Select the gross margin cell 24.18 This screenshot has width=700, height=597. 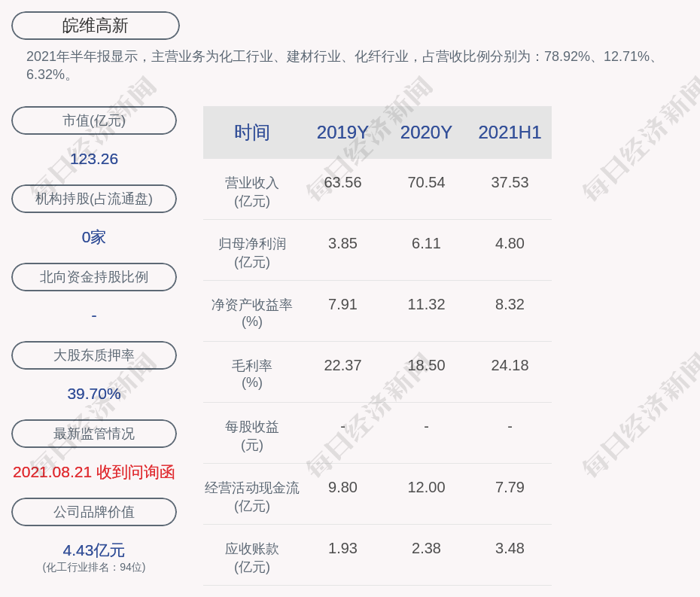click(x=510, y=365)
